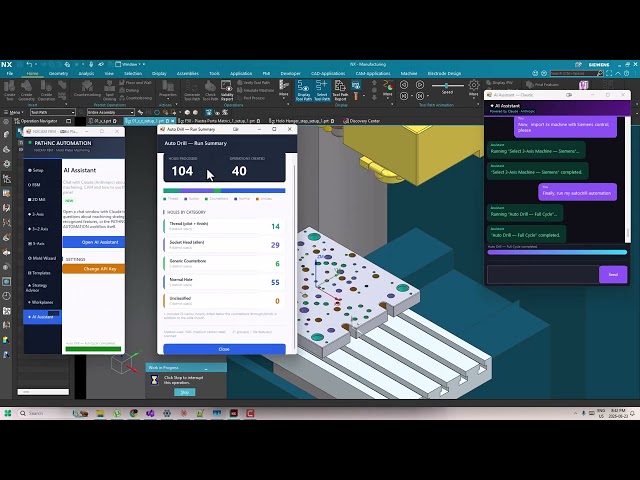Click the Simulate Machine command
The height and width of the screenshot is (480, 640).
(x=256, y=90)
